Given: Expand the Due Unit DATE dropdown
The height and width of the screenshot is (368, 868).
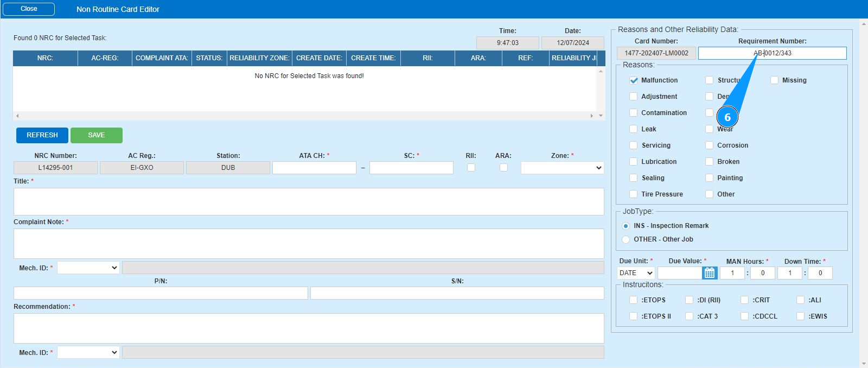Looking at the screenshot, I should pos(636,273).
